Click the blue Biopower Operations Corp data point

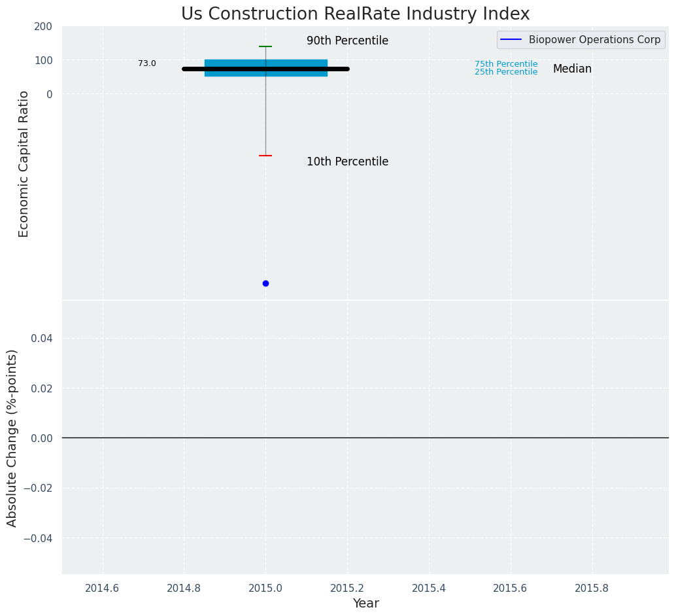(265, 283)
